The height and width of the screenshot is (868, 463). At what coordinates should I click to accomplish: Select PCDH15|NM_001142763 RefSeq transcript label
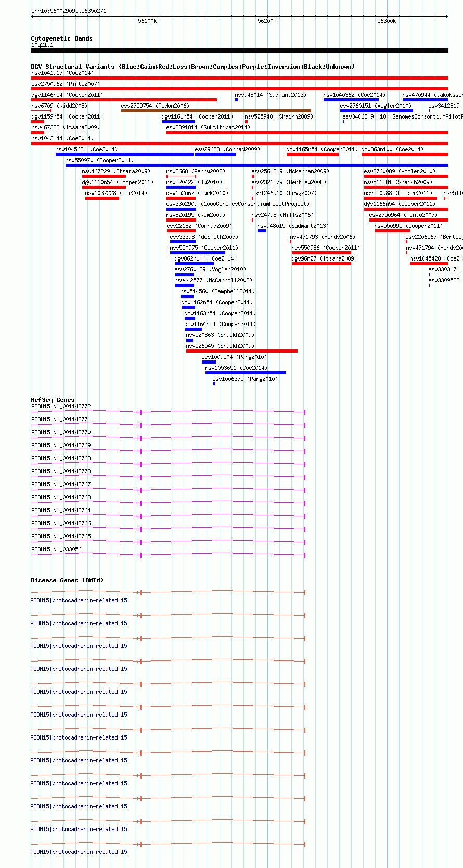pyautogui.click(x=61, y=497)
